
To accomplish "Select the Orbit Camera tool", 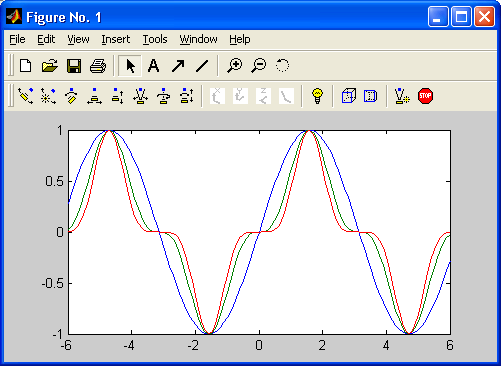I will tap(26, 96).
